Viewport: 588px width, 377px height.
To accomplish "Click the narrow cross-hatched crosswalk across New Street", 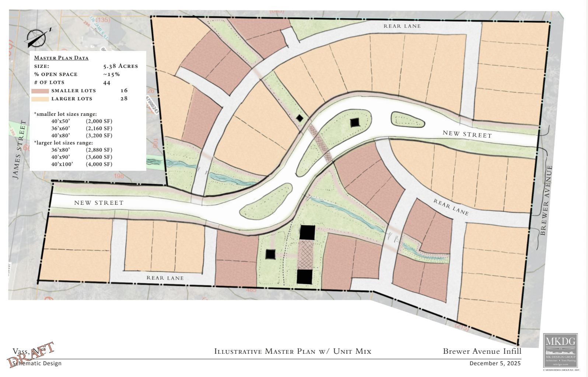I will (x=320, y=143).
